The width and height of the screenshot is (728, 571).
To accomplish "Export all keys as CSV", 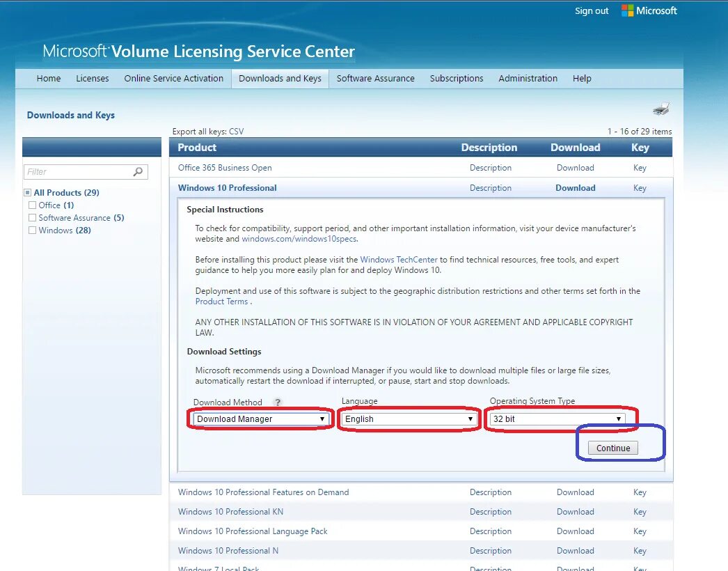I will point(237,132).
